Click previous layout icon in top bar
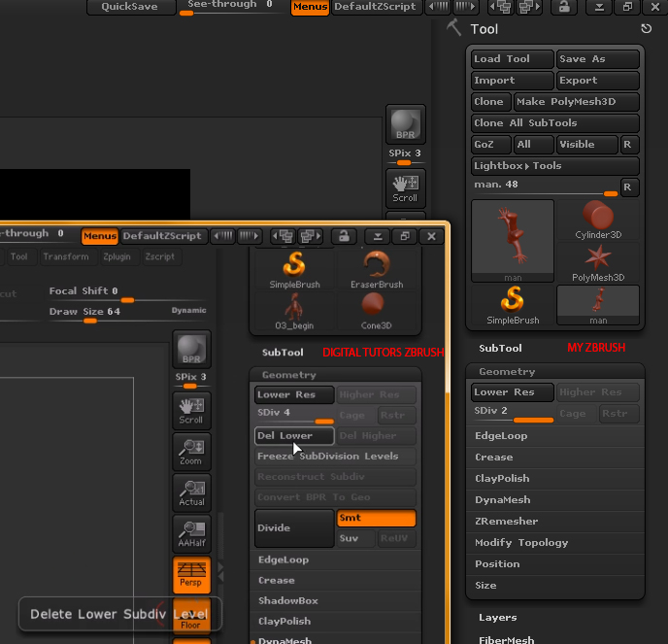Screen dimensions: 668x644 pyautogui.click(x=501, y=7)
